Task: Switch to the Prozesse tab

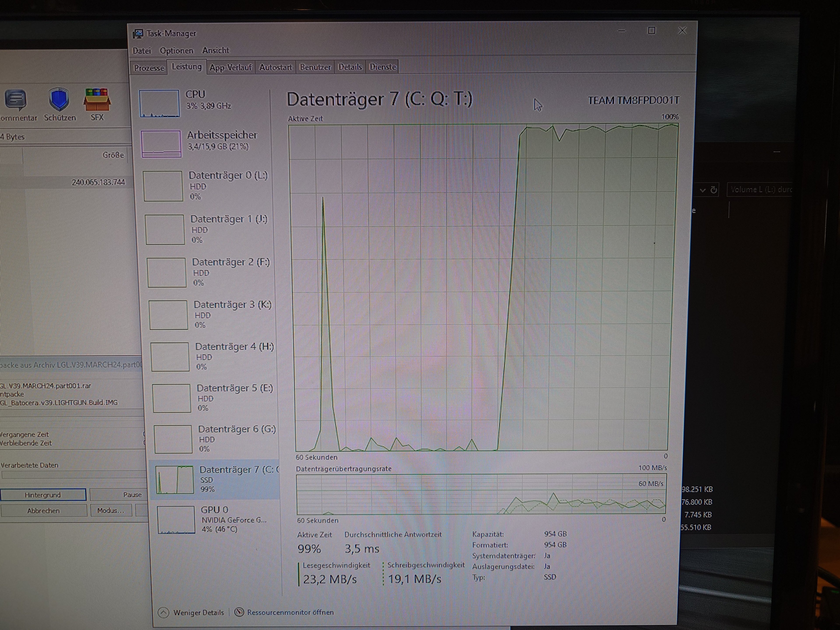Action: click(149, 68)
